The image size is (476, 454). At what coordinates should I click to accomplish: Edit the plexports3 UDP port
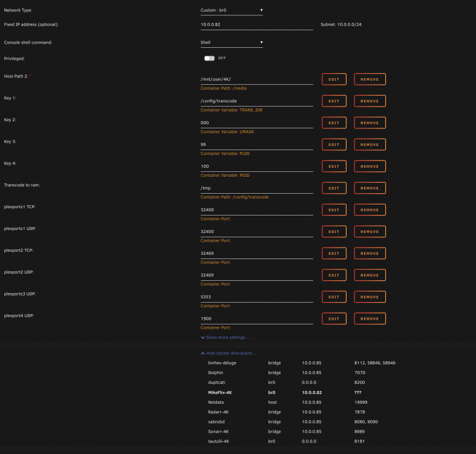coord(334,297)
